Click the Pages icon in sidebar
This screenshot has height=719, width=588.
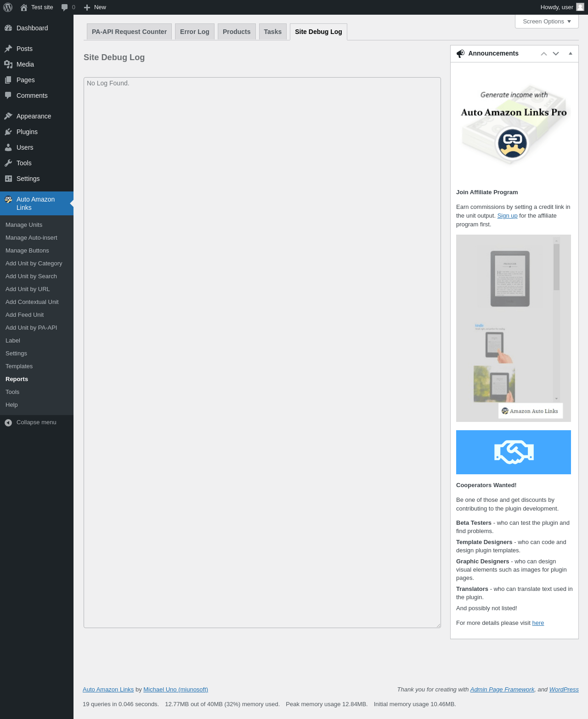point(8,80)
